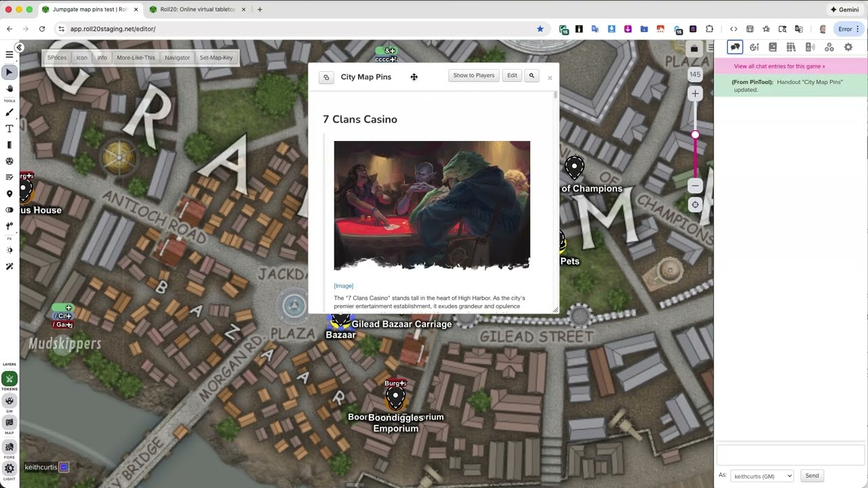Screen dimensions: 868x488
Task: Search within the City Map Pins handout
Action: 532,75
